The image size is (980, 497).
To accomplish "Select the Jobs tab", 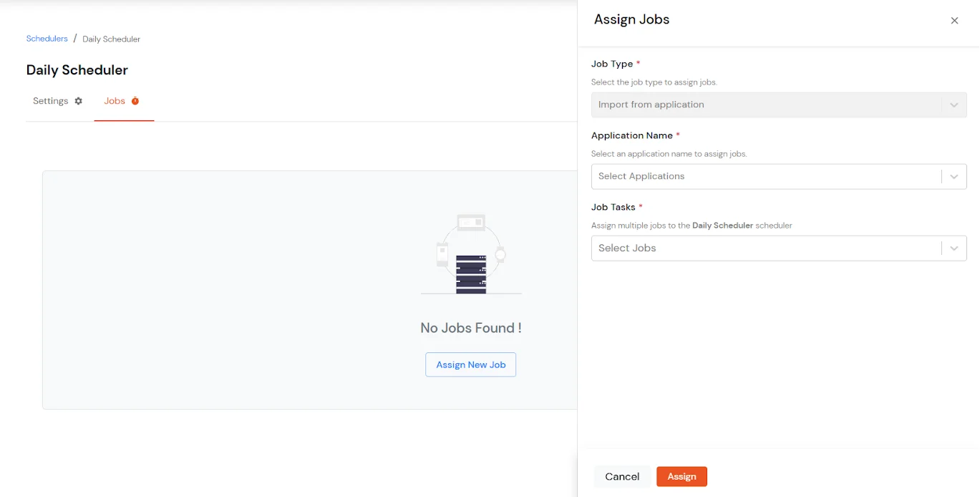I will coord(114,101).
